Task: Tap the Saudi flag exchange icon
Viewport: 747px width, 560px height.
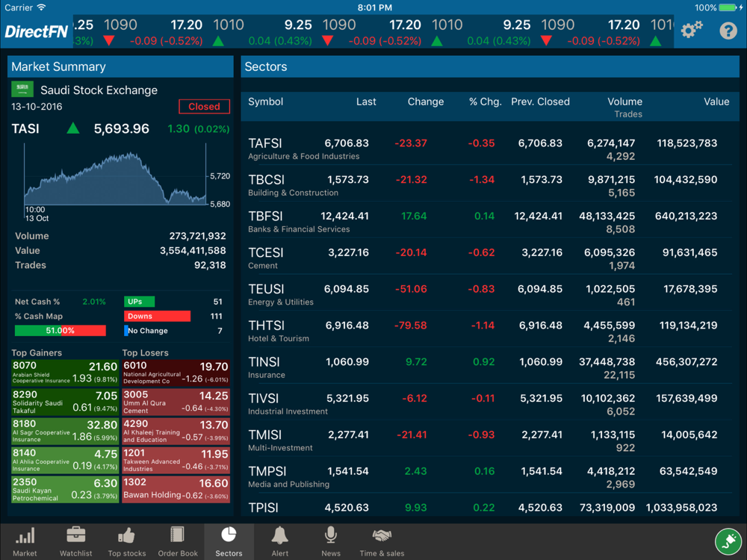Action: (x=22, y=89)
